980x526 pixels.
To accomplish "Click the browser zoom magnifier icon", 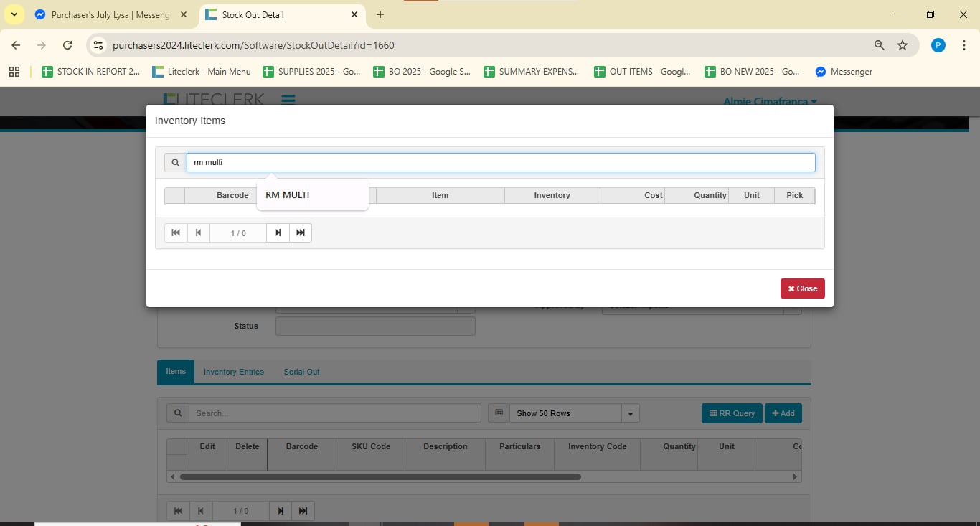I will pos(879,45).
